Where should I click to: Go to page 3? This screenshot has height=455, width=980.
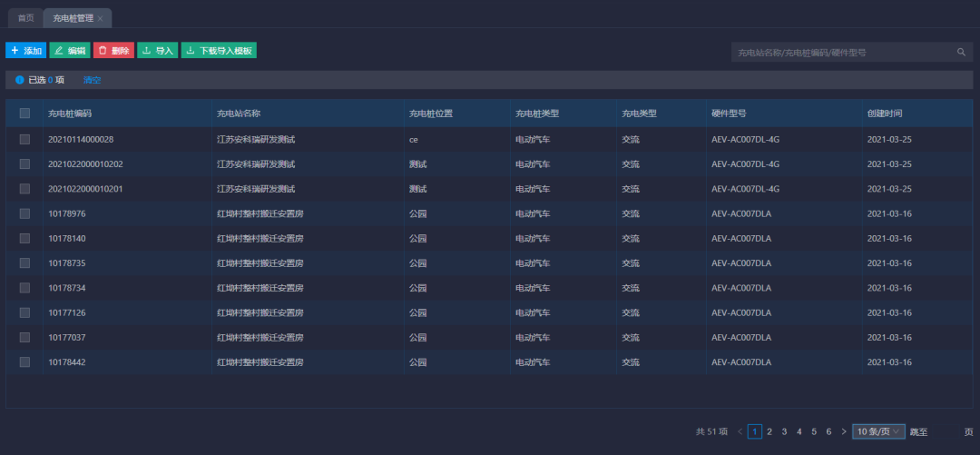(x=784, y=432)
